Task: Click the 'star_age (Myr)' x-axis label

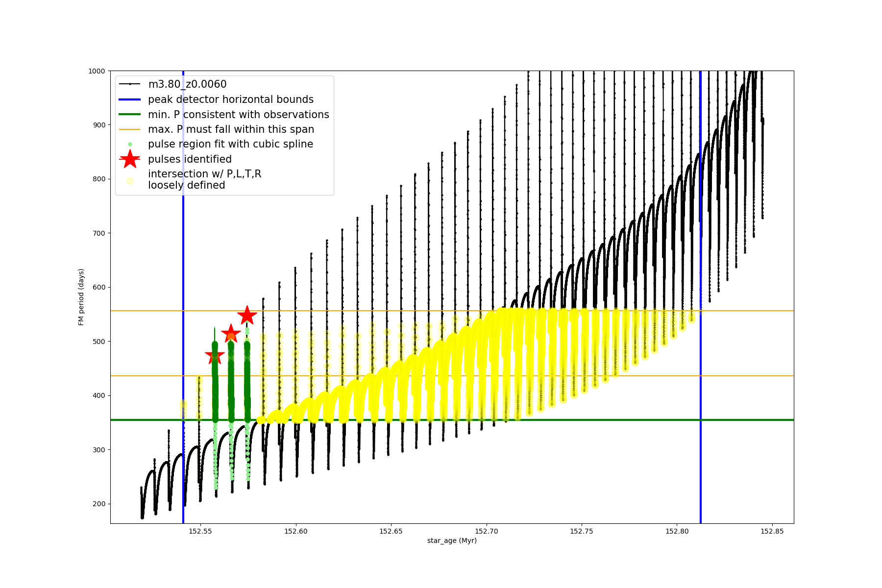Action: (452, 540)
